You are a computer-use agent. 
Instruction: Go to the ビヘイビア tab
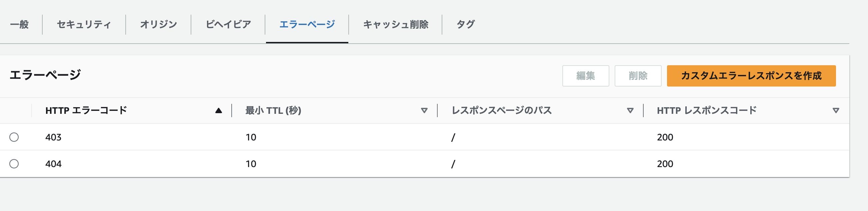click(228, 24)
